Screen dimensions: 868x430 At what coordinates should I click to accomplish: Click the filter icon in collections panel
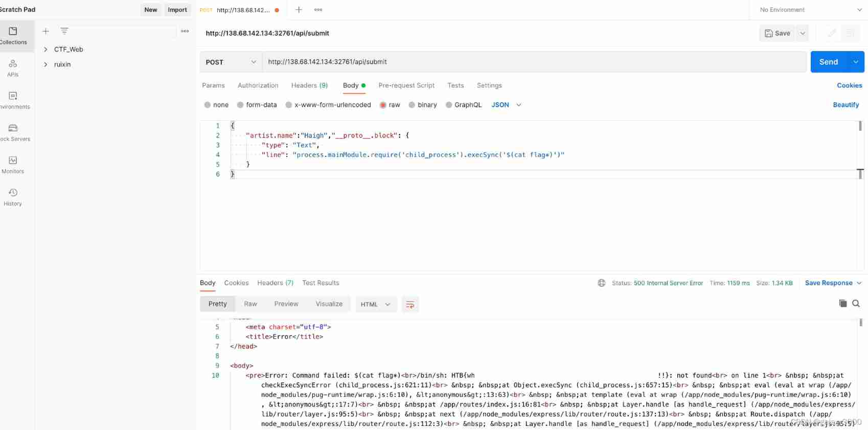pos(64,31)
